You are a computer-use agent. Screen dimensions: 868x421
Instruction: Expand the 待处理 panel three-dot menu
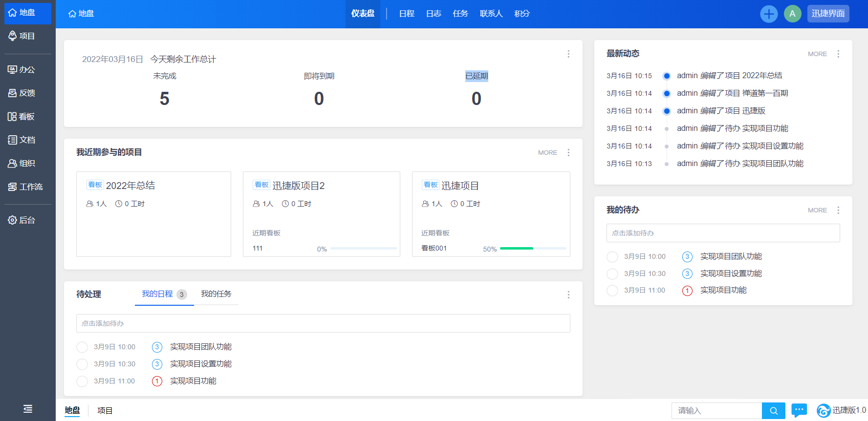pyautogui.click(x=568, y=295)
